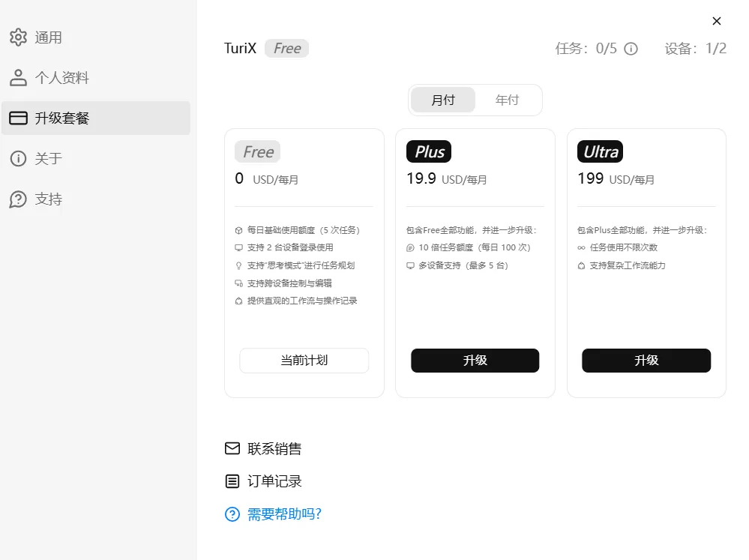Click the info circle icon beside 关于

click(x=18, y=159)
